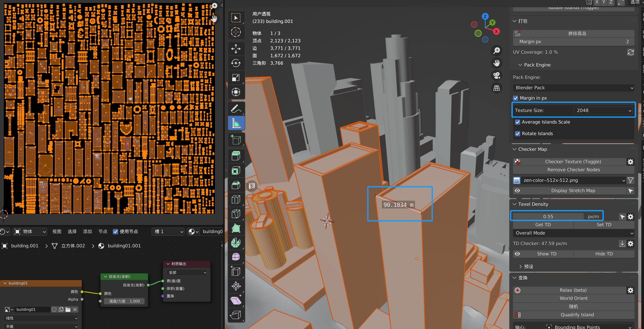Open Checker Texture settings gear

pos(631,162)
